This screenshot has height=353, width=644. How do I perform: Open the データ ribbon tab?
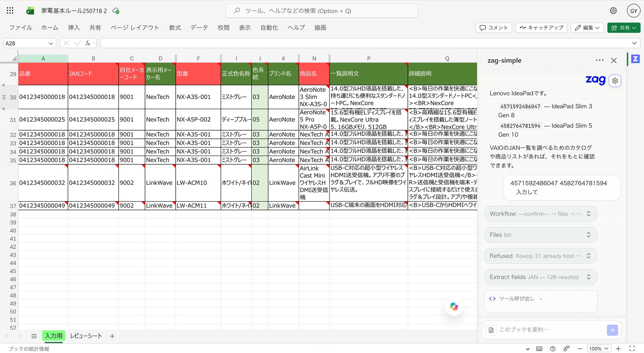(199, 28)
